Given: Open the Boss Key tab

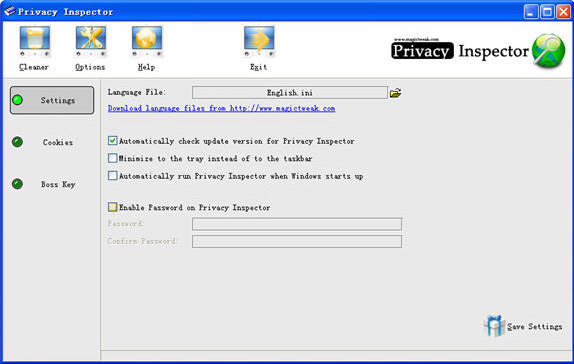Looking at the screenshot, I should 52,184.
